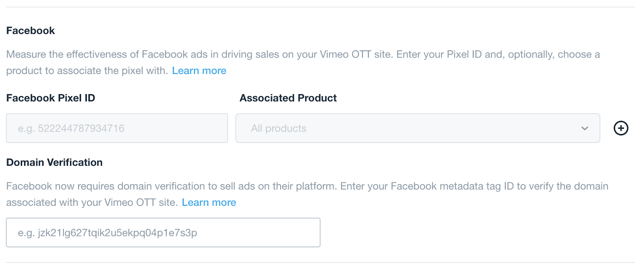Click the divider line above Facebook heading
Image resolution: width=644 pixels, height=271 pixels.
pyautogui.click(x=320, y=7)
